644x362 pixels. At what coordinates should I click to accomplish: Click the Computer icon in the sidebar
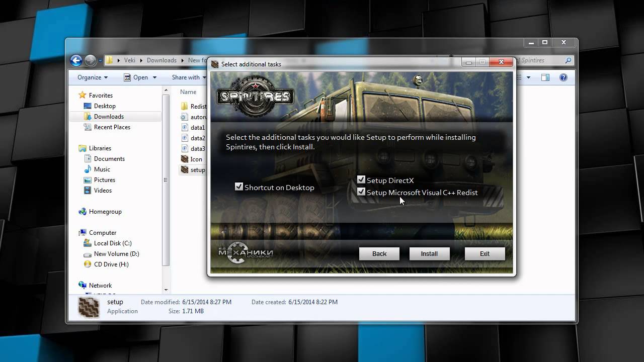pyautogui.click(x=83, y=233)
